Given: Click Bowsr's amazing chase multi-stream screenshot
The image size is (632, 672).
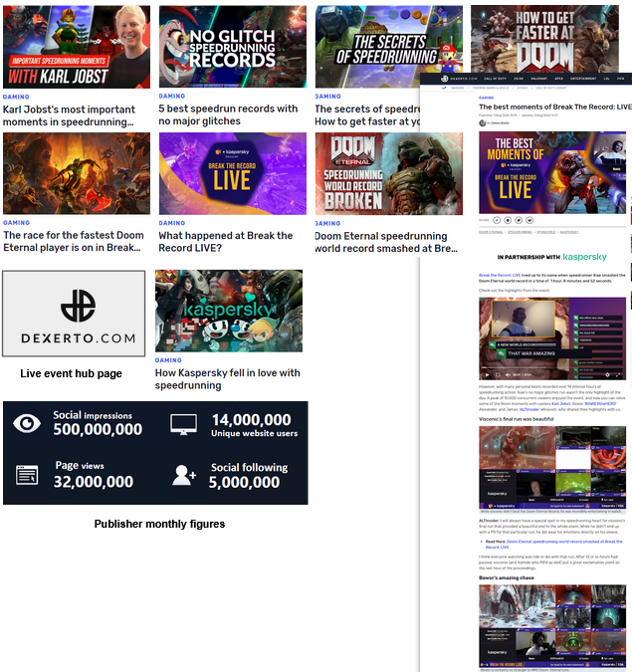Looking at the screenshot, I should click(x=552, y=626).
